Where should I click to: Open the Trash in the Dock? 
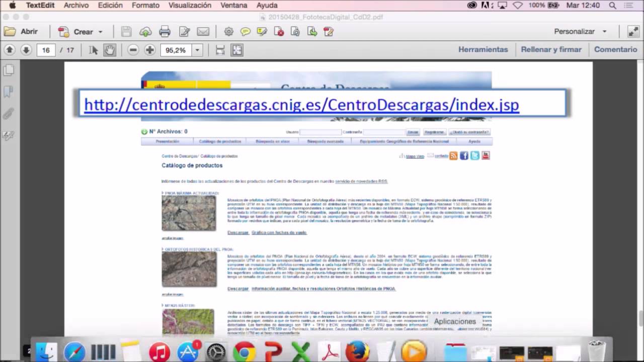[597, 351]
